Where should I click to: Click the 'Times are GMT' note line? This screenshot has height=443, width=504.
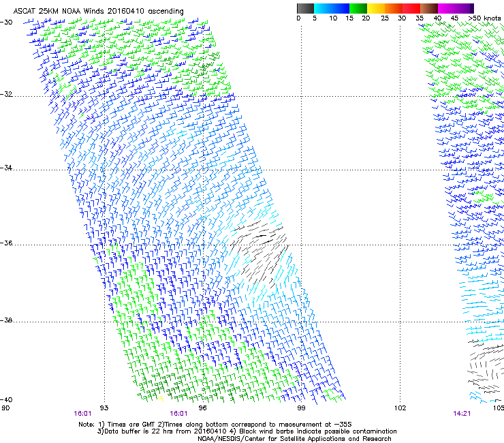point(215,425)
